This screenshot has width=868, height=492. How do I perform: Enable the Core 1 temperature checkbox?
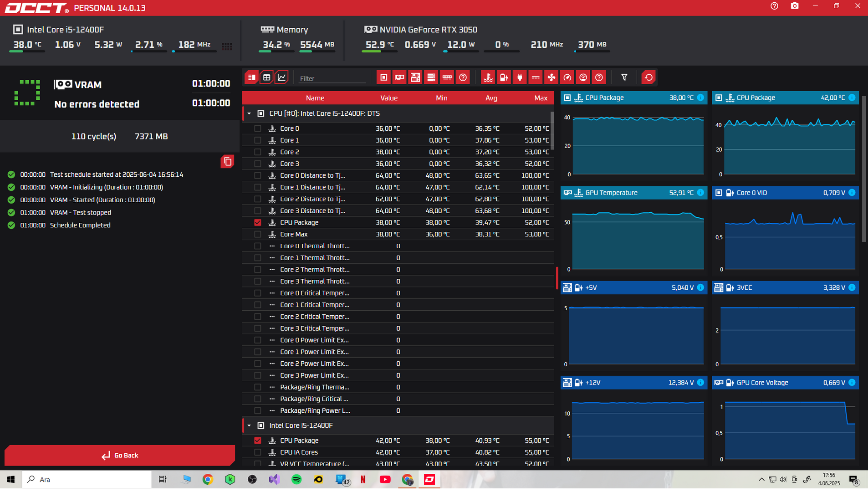[258, 140]
